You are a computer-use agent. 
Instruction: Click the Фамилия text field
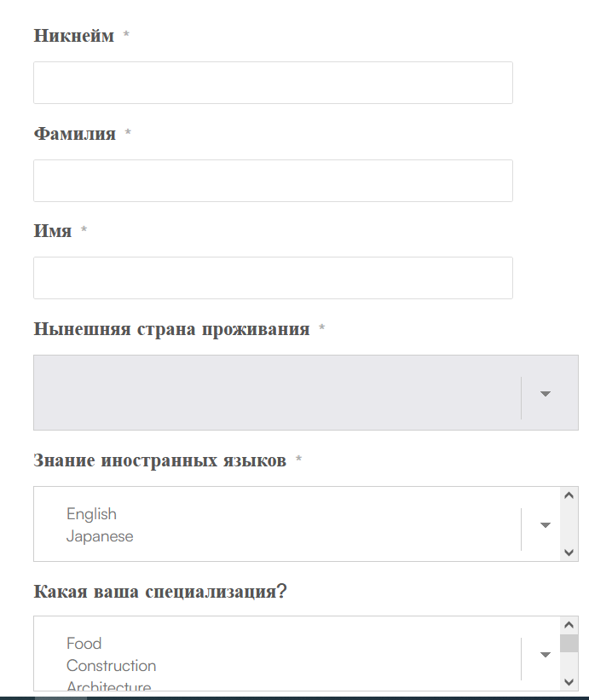(x=273, y=181)
